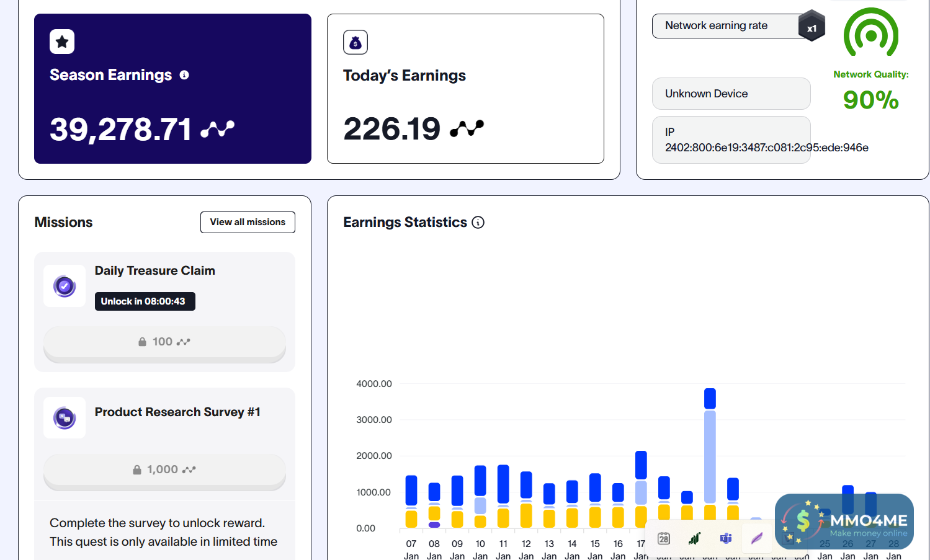Click the Unknown Device field
Viewport: 930px width, 560px height.
[x=731, y=94]
